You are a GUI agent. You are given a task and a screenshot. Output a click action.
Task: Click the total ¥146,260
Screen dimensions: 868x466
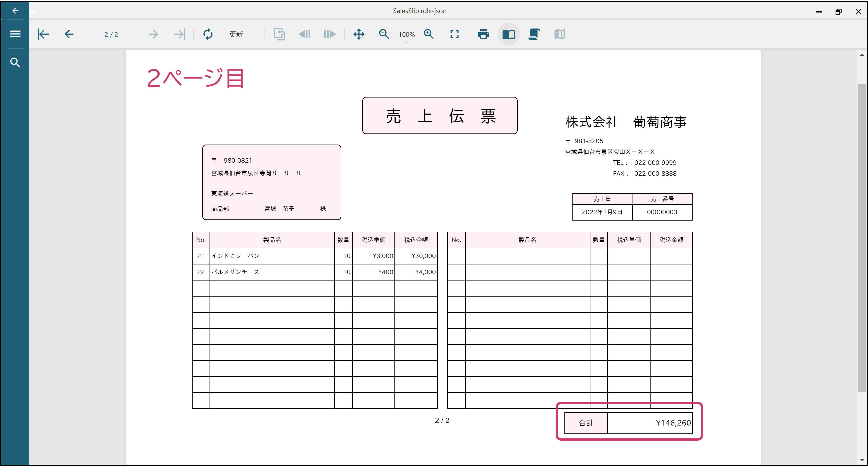[x=673, y=423]
